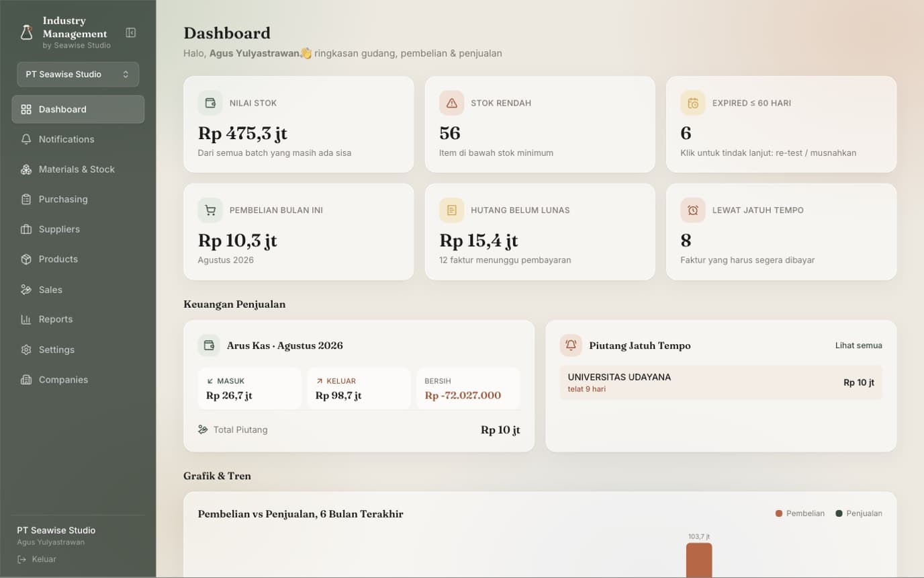Open the Nilai Stok Rp 475,3 jt card
The height and width of the screenshot is (578, 924).
point(299,124)
